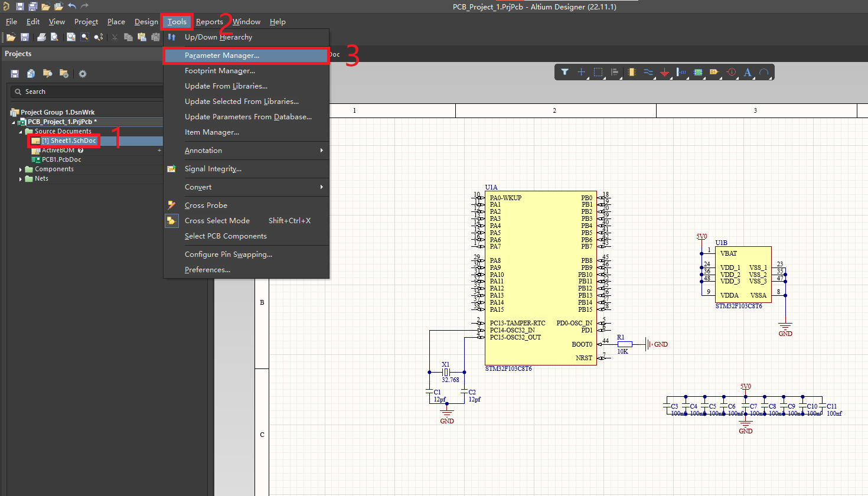Screen dimensions: 868x496
Task: Open the File menu
Action: tap(11, 22)
